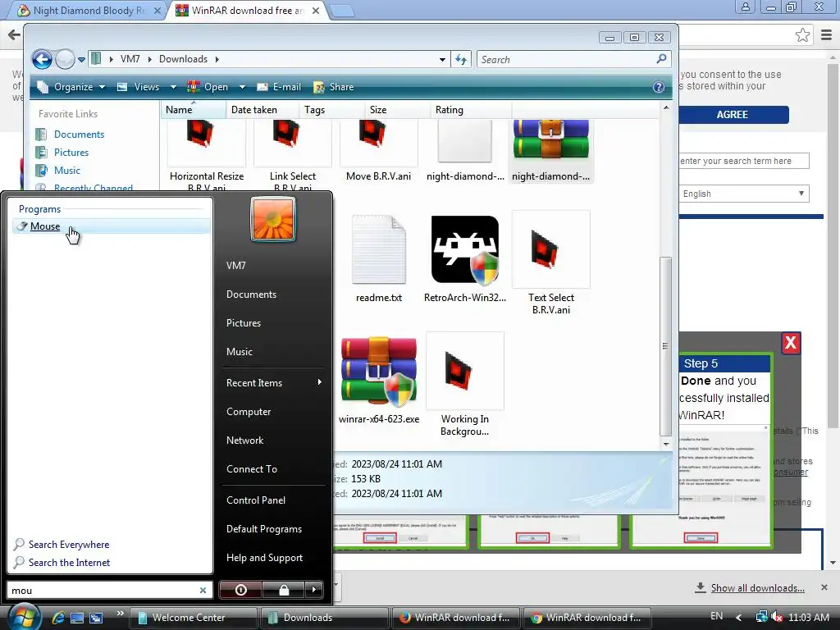This screenshot has width=840, height=630.
Task: Click the volume muted tray icon
Action: click(777, 617)
